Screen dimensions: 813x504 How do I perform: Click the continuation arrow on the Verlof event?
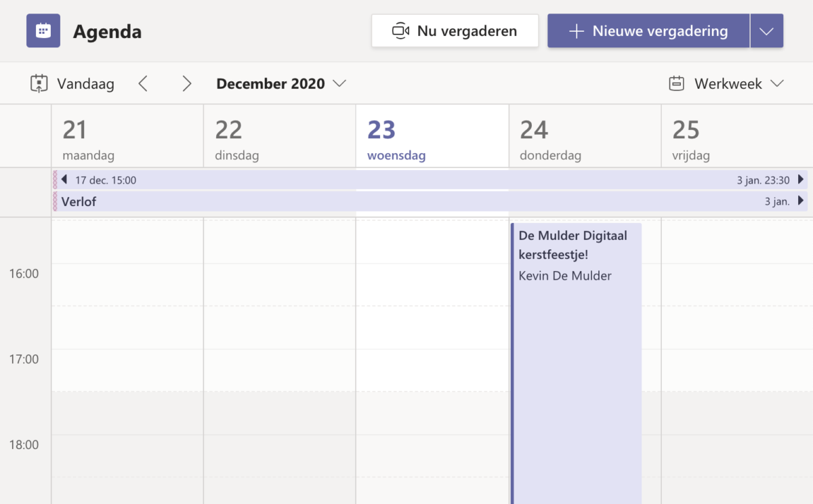coord(802,201)
